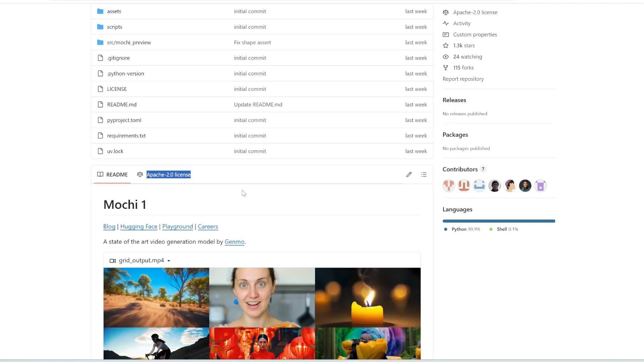
Task: Click the file icon beside LICENSE
Action: tap(100, 89)
